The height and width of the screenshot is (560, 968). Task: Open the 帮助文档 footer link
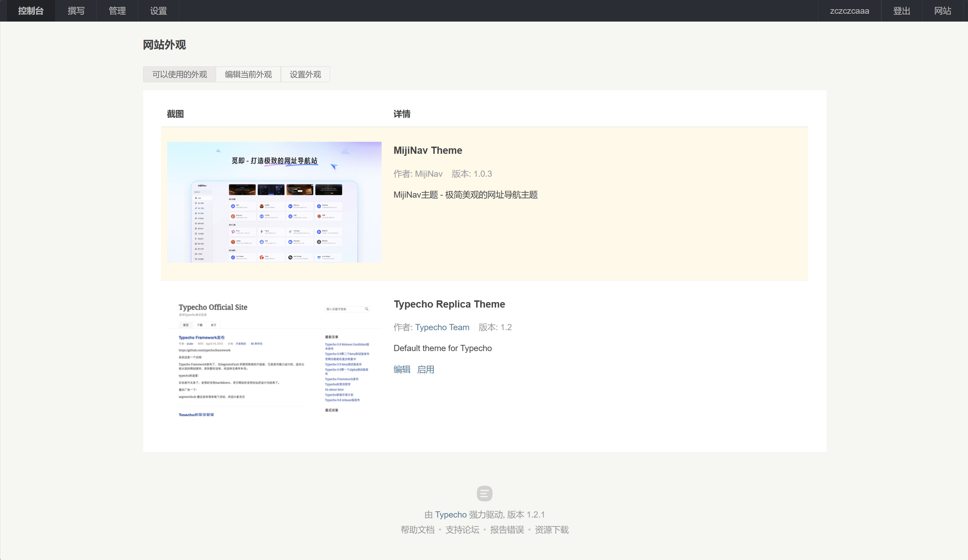[418, 530]
